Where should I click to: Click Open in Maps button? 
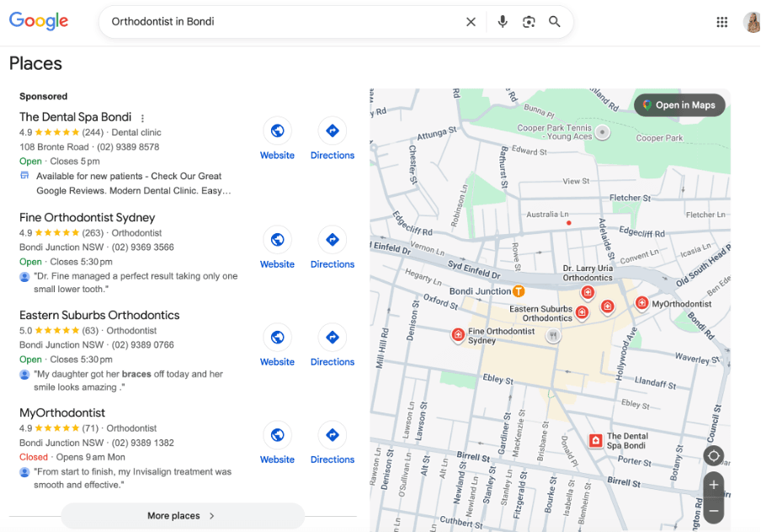click(679, 105)
